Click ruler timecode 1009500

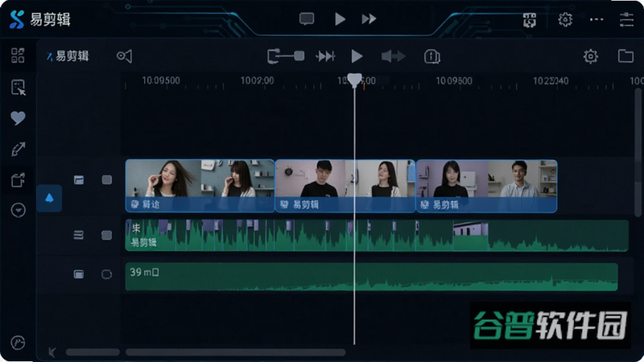454,81
